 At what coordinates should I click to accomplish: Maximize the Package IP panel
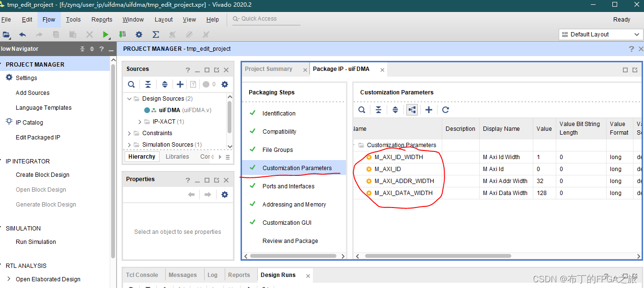point(625,69)
